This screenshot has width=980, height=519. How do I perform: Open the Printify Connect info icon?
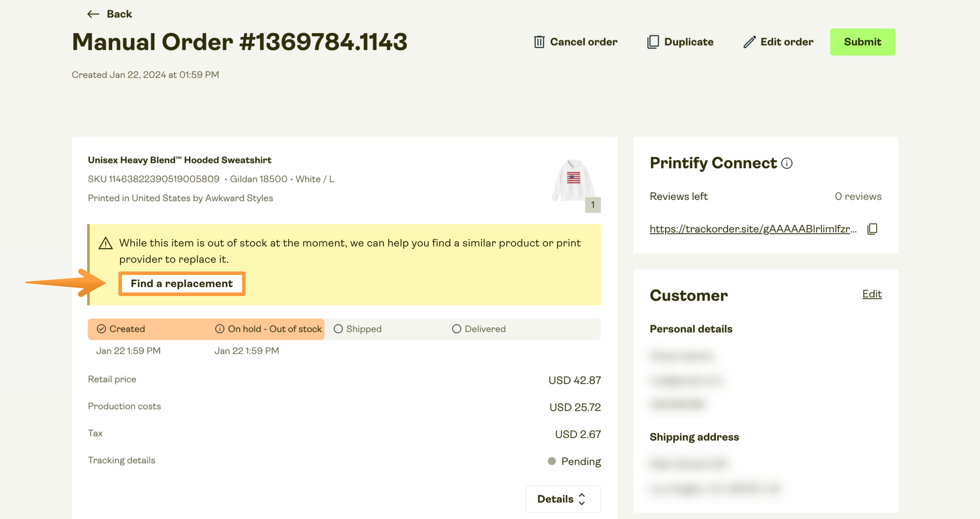787,163
